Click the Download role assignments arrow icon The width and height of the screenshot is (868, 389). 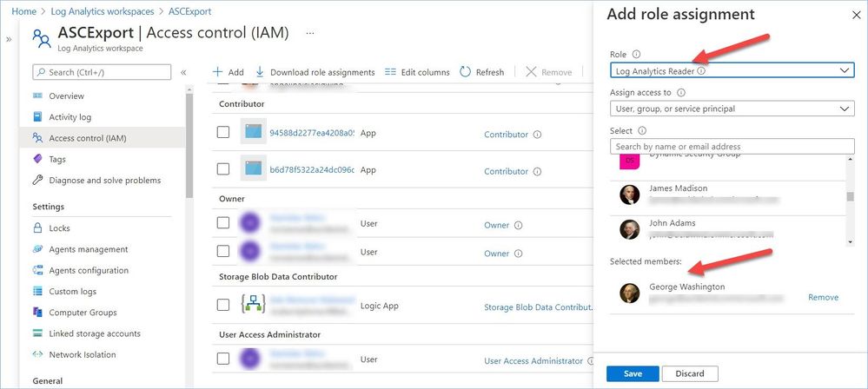[x=260, y=72]
